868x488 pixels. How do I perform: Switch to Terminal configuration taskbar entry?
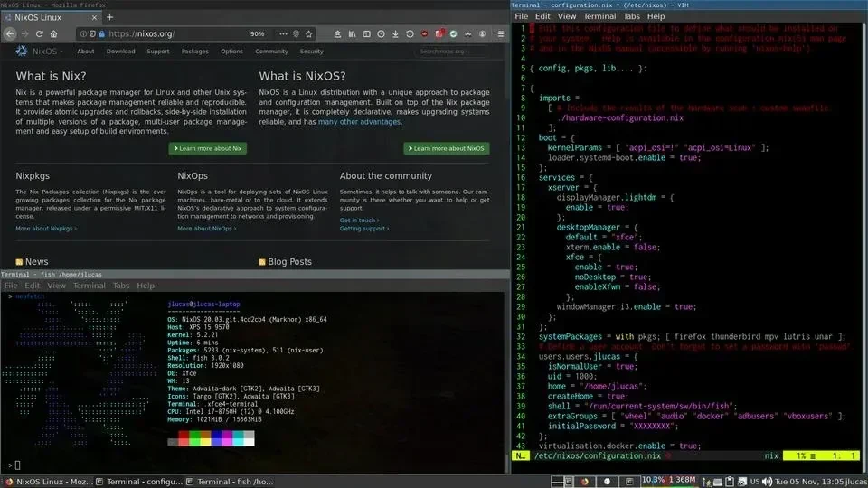139,482
